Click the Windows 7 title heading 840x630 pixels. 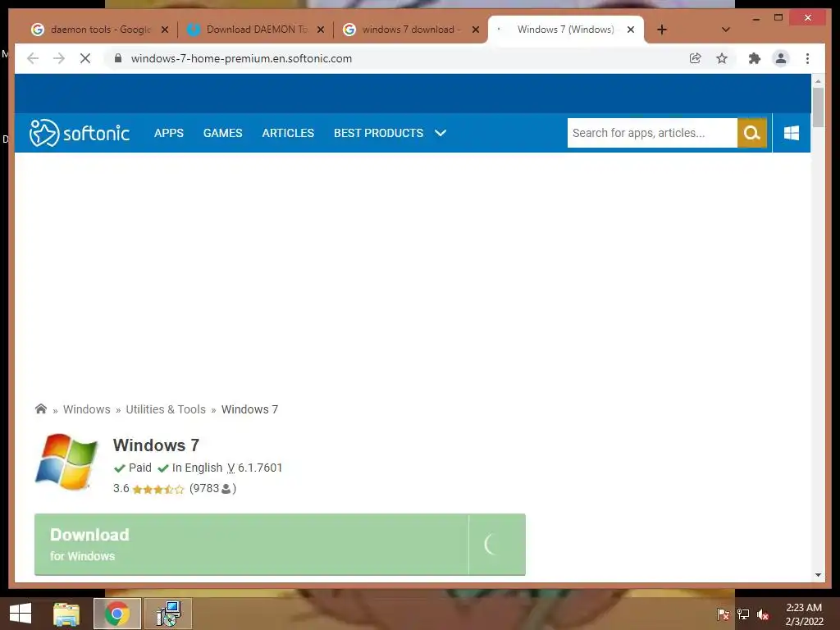(x=156, y=445)
